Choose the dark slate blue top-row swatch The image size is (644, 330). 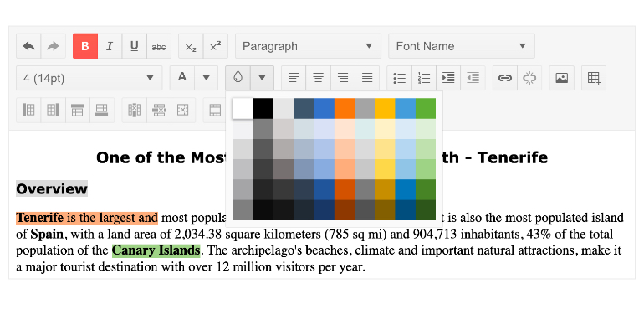click(x=304, y=109)
